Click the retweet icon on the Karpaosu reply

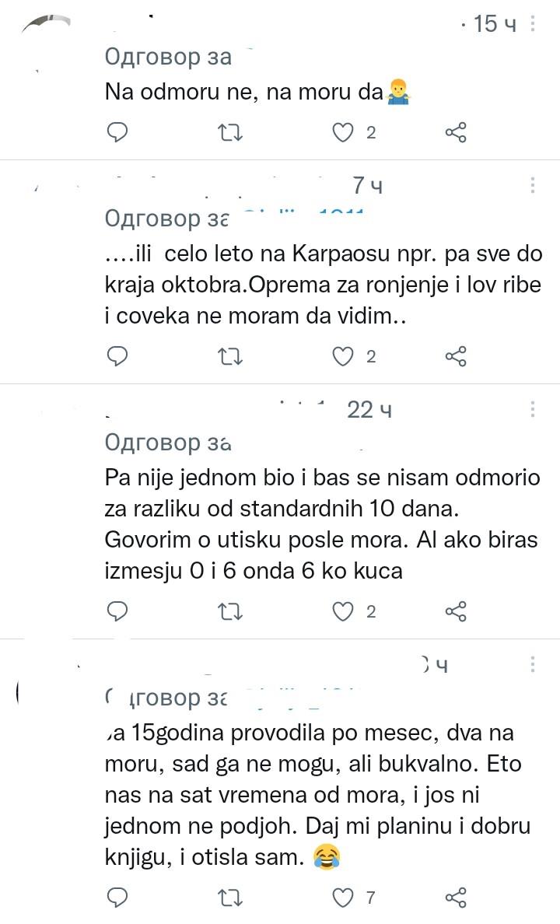229,356
